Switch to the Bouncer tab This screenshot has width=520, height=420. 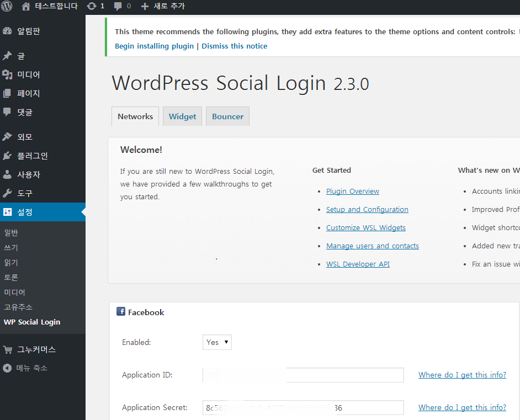pyautogui.click(x=227, y=116)
